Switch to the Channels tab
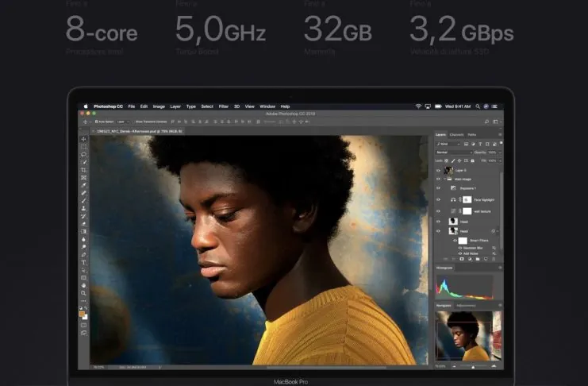588x386 pixels. [x=456, y=134]
